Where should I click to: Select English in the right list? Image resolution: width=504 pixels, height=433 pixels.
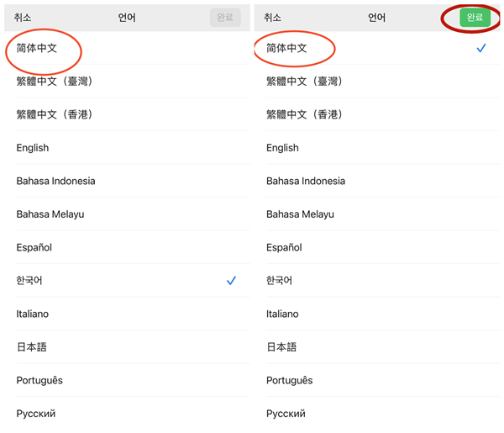click(x=283, y=148)
